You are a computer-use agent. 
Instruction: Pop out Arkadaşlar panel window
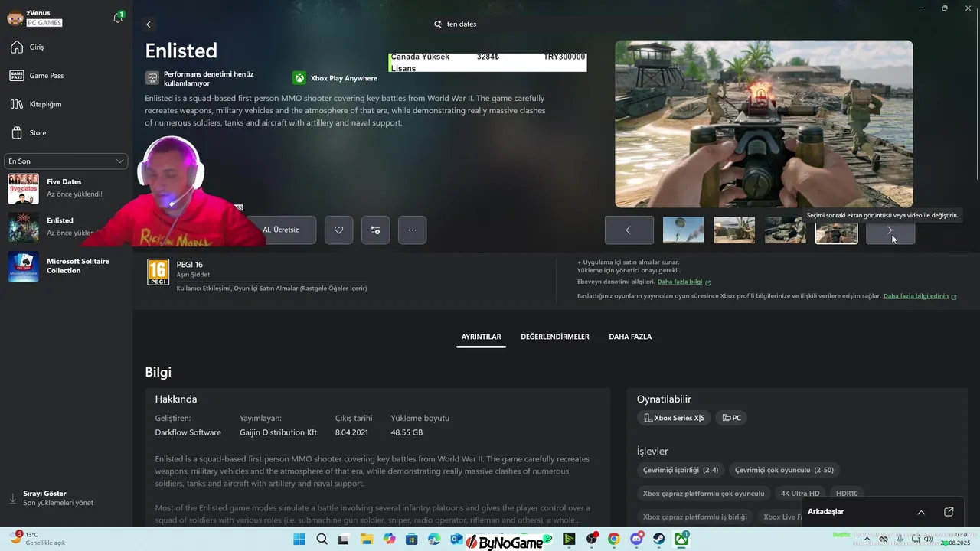[x=949, y=512]
